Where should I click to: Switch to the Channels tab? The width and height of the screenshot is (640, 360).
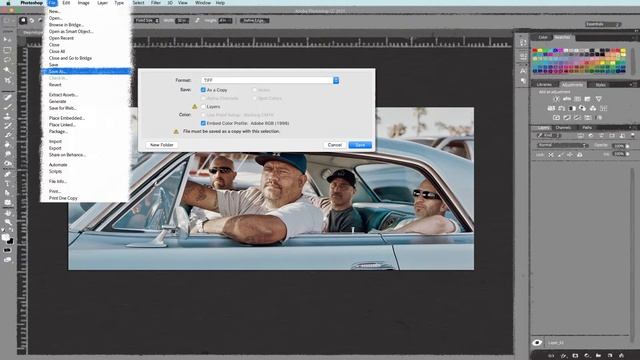(563, 127)
